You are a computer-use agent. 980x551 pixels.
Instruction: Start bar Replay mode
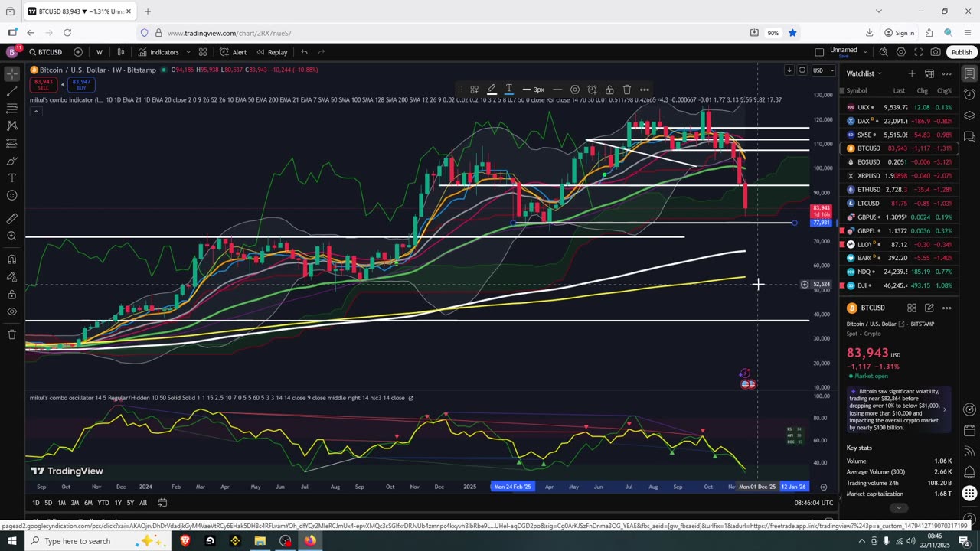tap(272, 52)
